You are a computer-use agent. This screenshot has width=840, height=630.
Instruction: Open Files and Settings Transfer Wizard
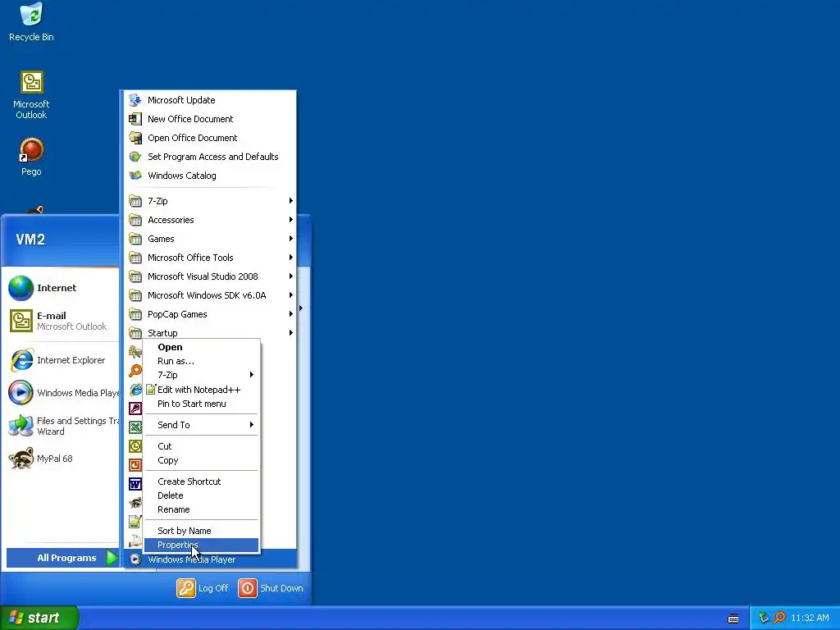pyautogui.click(x=62, y=426)
